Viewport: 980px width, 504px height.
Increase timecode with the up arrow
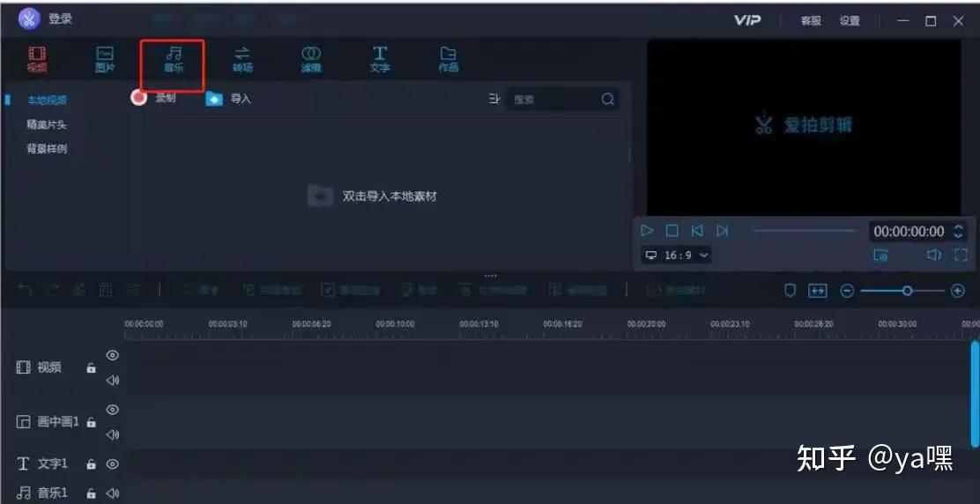click(958, 226)
